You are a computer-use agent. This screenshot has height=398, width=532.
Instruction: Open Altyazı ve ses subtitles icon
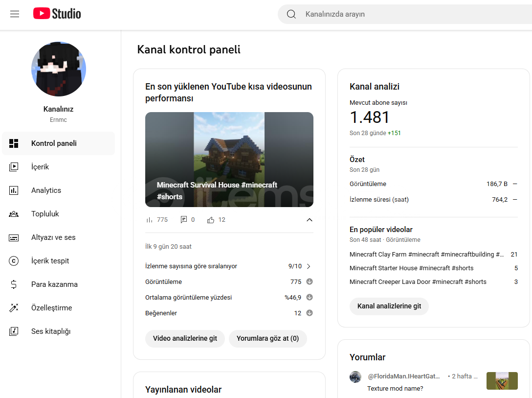tap(14, 237)
